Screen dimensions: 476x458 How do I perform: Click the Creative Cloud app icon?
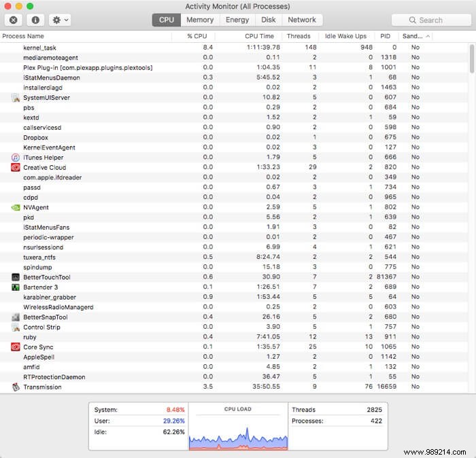[x=16, y=167]
